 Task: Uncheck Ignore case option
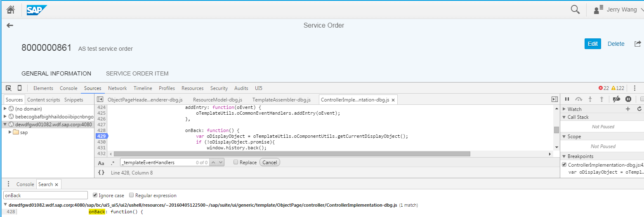95,195
